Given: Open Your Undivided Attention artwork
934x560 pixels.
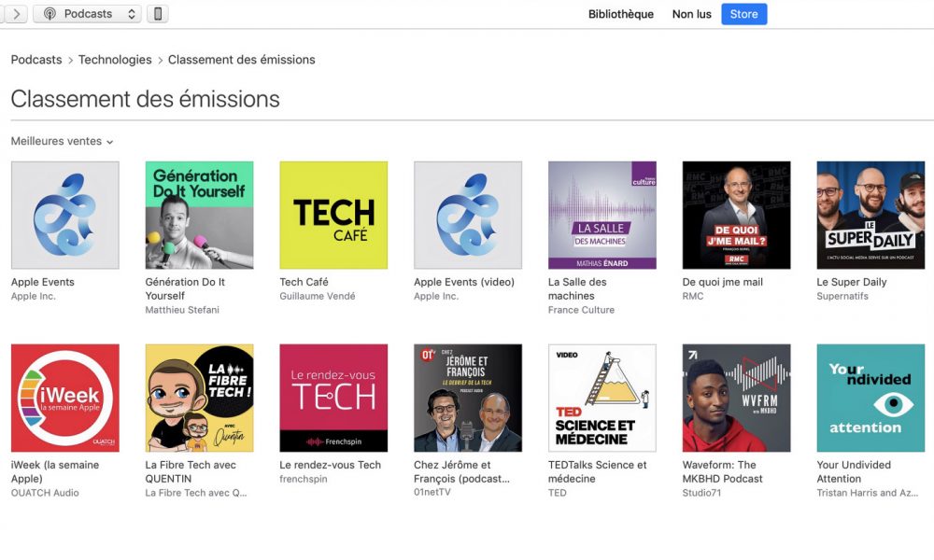Looking at the screenshot, I should click(870, 398).
